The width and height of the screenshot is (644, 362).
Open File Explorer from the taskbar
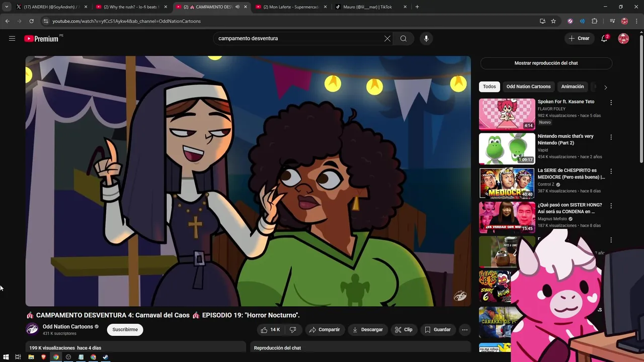point(31,357)
